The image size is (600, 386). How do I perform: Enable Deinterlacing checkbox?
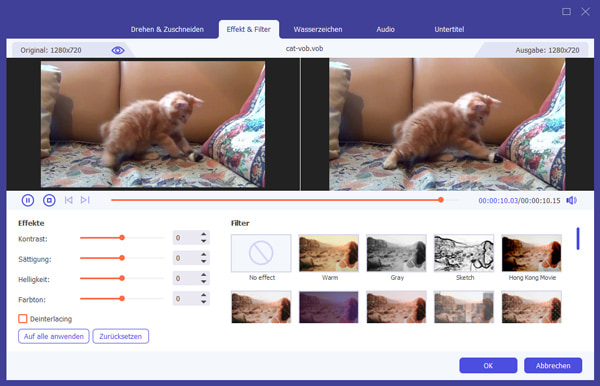pos(23,319)
